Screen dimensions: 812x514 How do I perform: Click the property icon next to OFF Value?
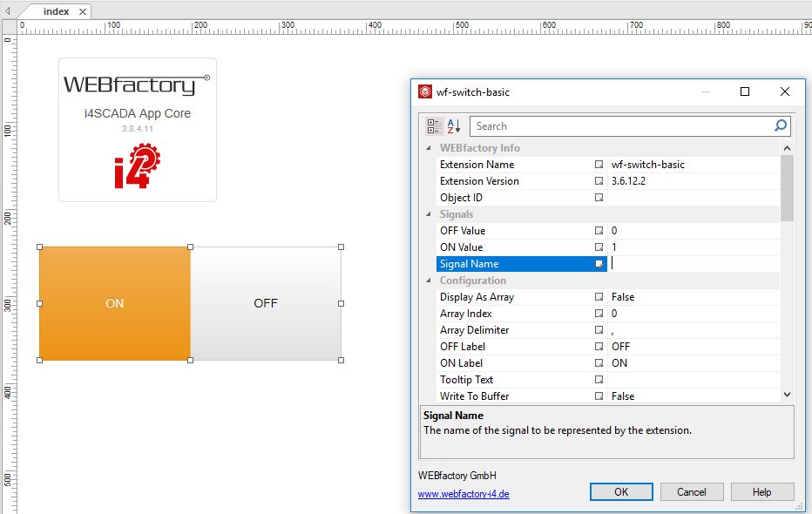[599, 230]
